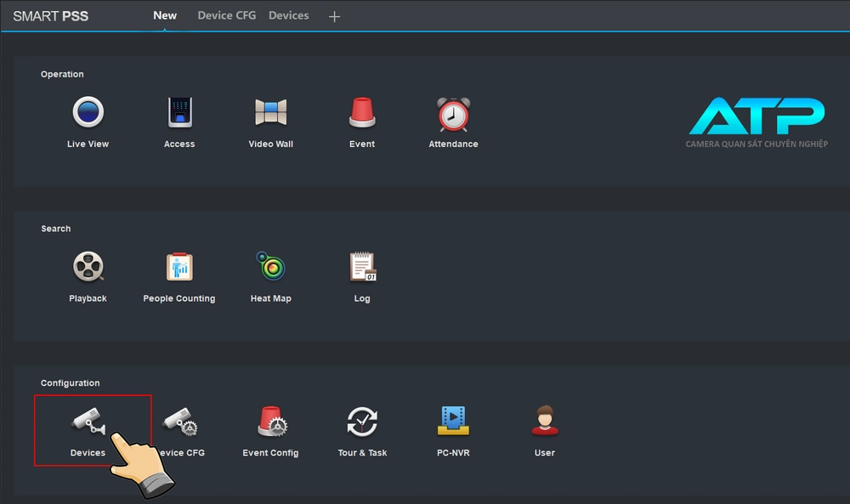Open the Attendance clock icon
The image size is (850, 504).
tap(453, 113)
